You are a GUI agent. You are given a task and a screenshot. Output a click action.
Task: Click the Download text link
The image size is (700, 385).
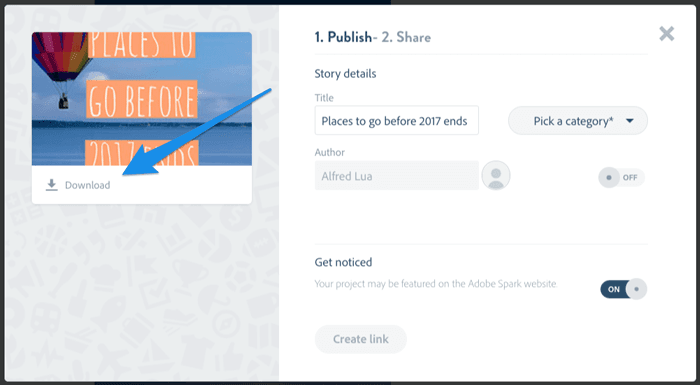tap(88, 185)
